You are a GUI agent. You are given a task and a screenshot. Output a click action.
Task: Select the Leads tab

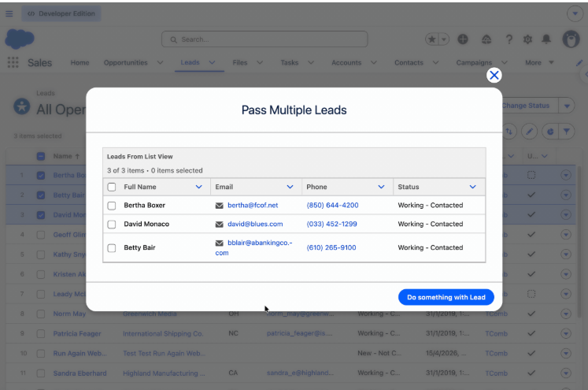[190, 62]
